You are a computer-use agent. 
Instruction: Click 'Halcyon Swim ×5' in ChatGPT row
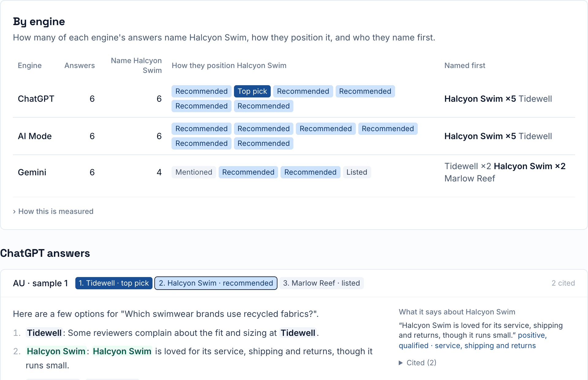pos(480,99)
